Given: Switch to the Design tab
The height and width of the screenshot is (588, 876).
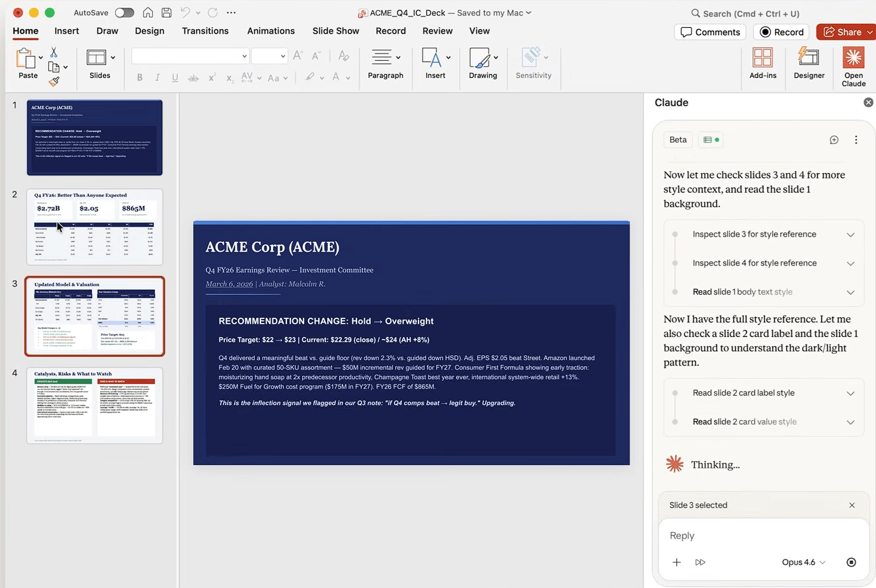Looking at the screenshot, I should (149, 31).
